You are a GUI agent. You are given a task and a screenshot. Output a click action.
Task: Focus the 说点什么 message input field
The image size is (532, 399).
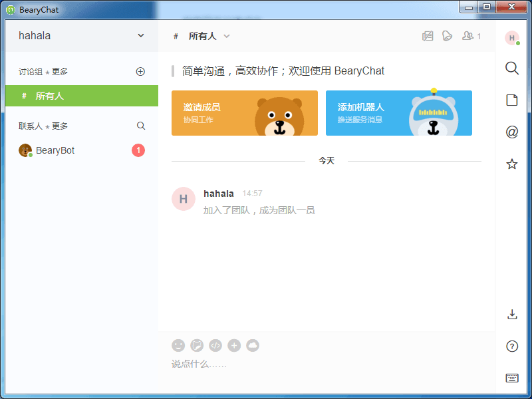(327, 364)
